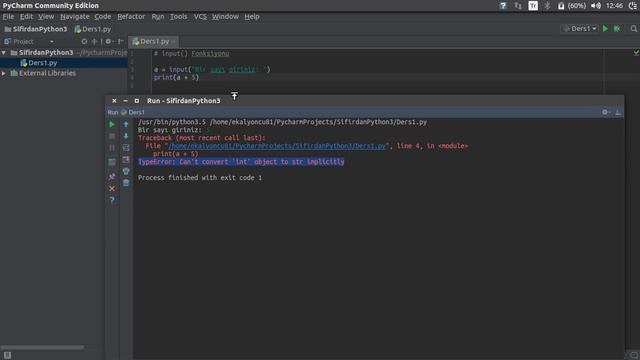Open the Tr keyboard layout indicator
This screenshot has height=360, width=640.
pyautogui.click(x=533, y=6)
